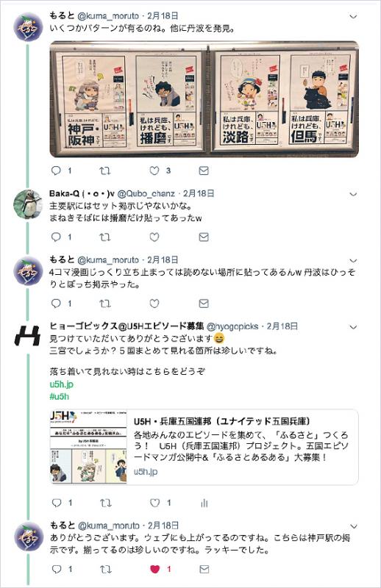Share last もると tweet via message icon
The image size is (381, 588).
[x=204, y=569]
